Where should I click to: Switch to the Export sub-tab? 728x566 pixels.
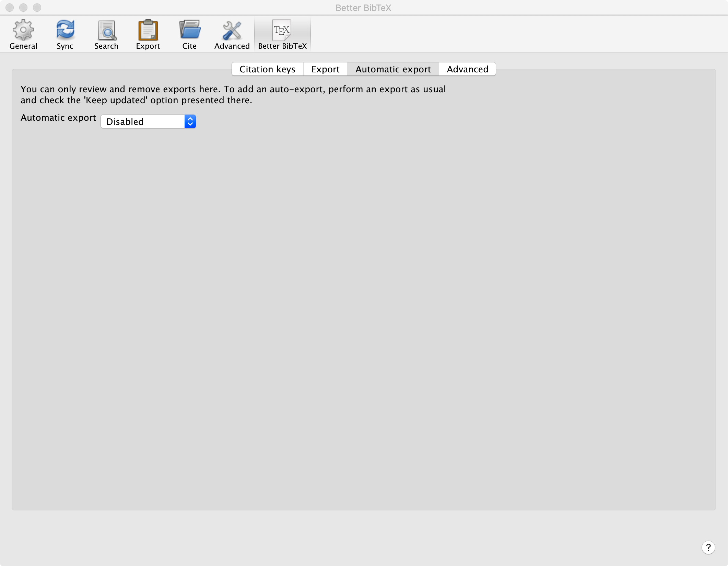point(325,69)
